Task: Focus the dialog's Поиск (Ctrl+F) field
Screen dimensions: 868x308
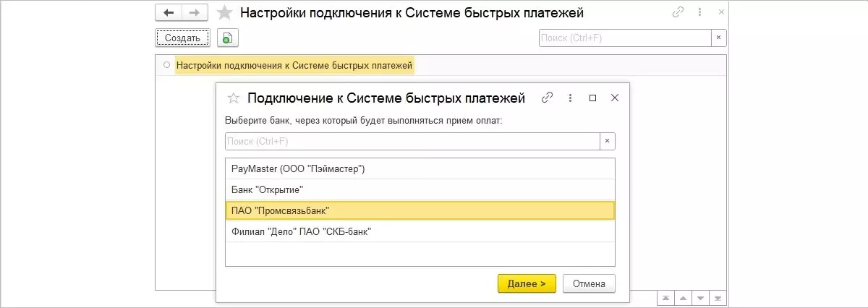Action: [412, 141]
